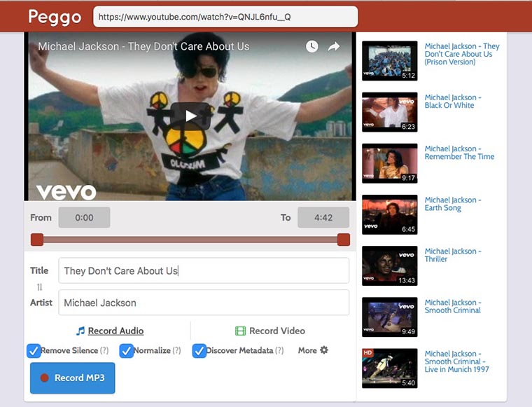
Task: Click the Title text field
Action: (204, 270)
